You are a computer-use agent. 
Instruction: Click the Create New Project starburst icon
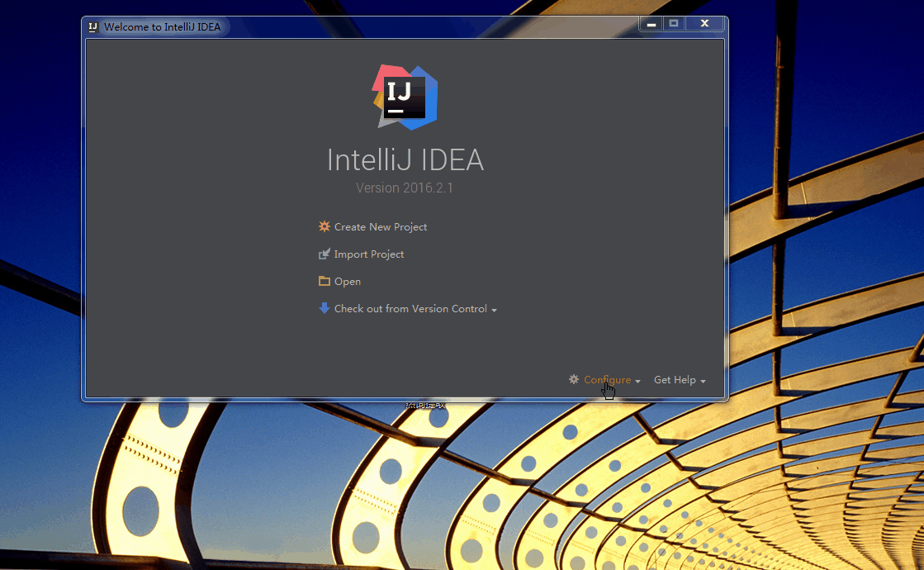coord(325,226)
